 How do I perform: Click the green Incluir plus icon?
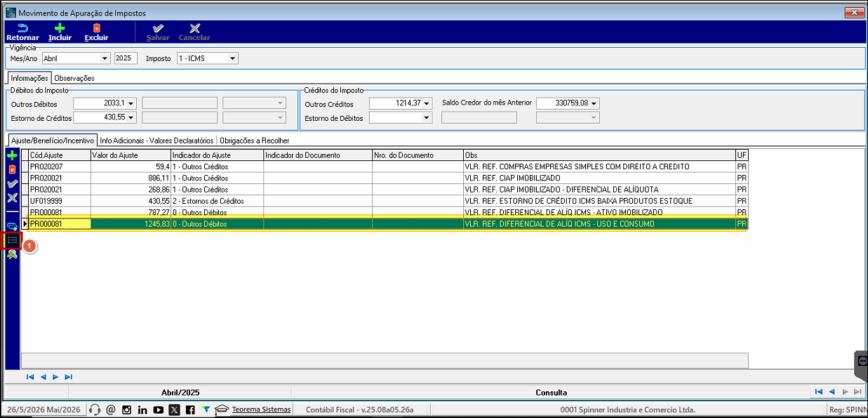tap(60, 28)
